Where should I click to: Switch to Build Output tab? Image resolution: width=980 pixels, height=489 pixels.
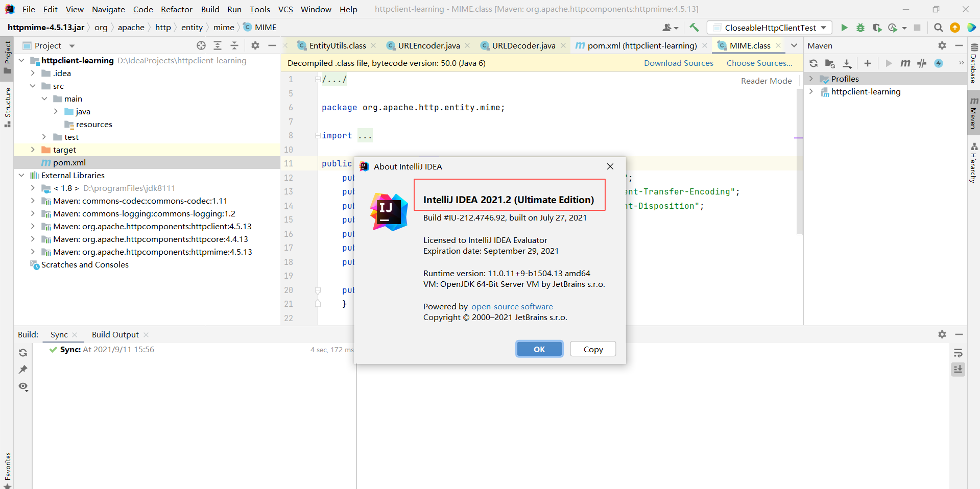pyautogui.click(x=115, y=334)
